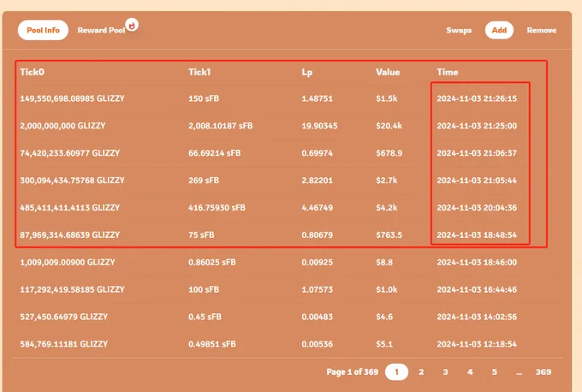Click the 66.69214 sFB cell
Screen dimensions: 582x392
[x=214, y=153]
